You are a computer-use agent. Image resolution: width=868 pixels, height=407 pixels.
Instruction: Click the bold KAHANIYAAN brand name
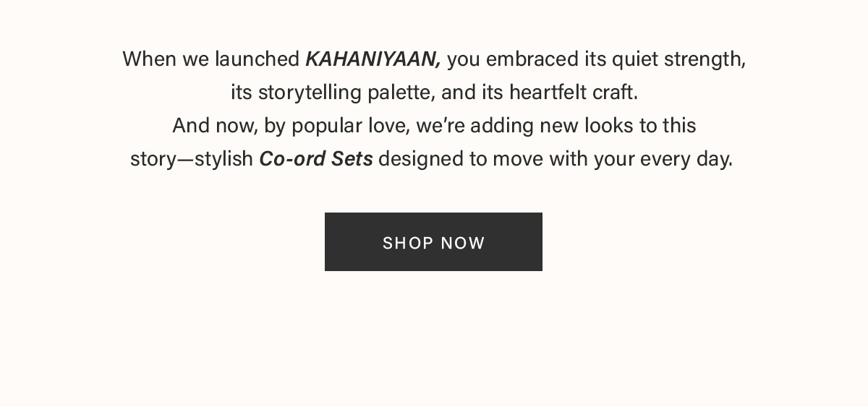(373, 59)
